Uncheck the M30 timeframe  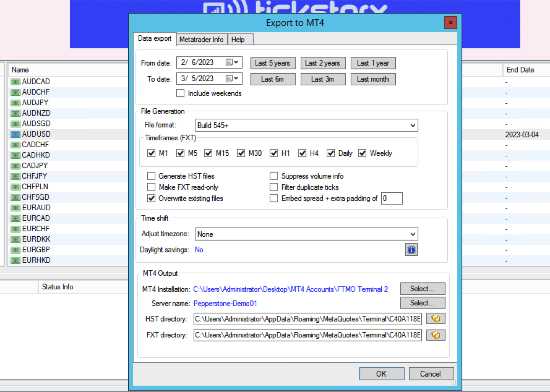(x=241, y=153)
